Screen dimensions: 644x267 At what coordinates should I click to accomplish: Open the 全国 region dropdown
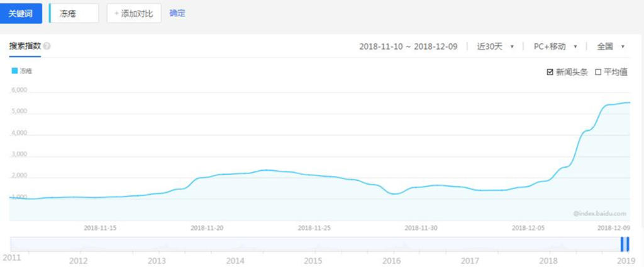point(610,46)
